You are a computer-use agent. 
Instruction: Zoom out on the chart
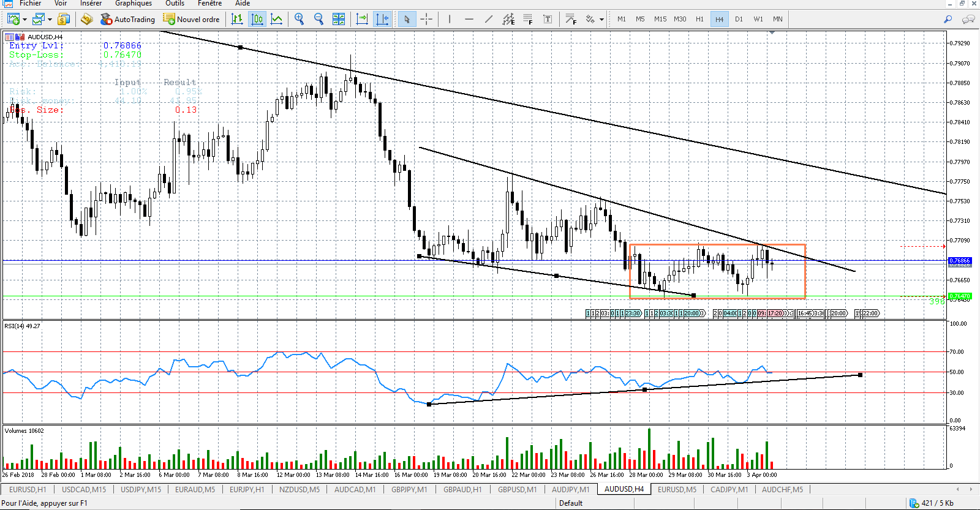click(318, 19)
